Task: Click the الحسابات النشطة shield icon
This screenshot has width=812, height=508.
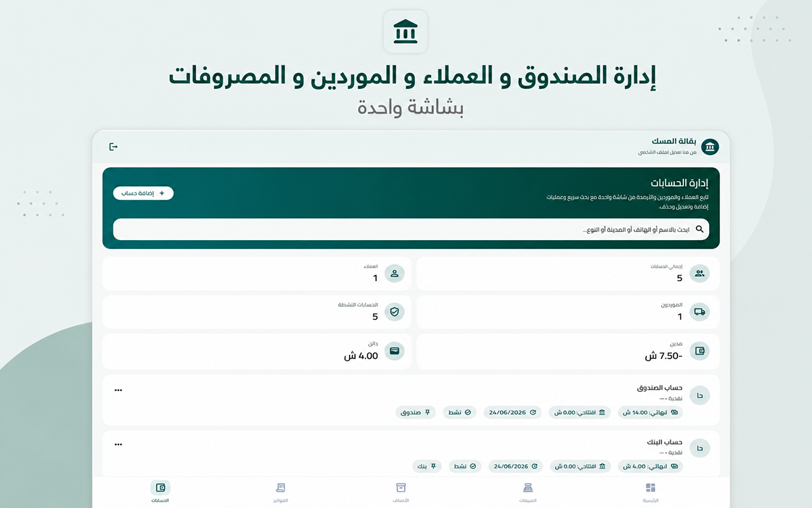Action: [395, 312]
